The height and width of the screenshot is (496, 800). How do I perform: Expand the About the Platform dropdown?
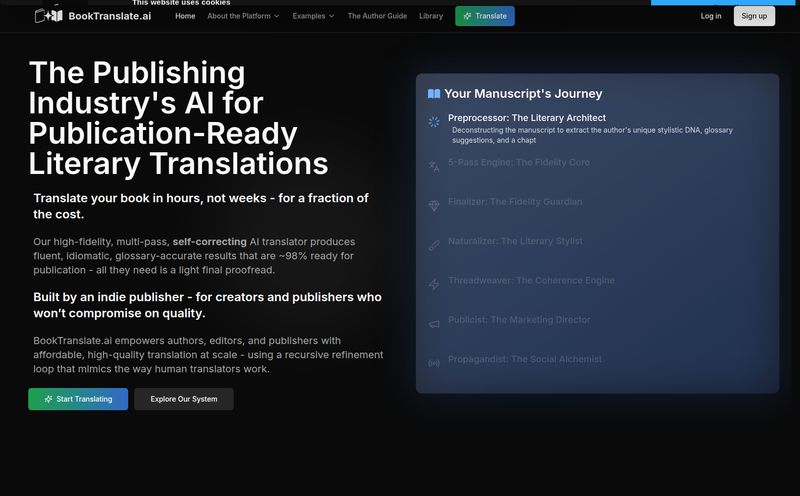(x=243, y=16)
